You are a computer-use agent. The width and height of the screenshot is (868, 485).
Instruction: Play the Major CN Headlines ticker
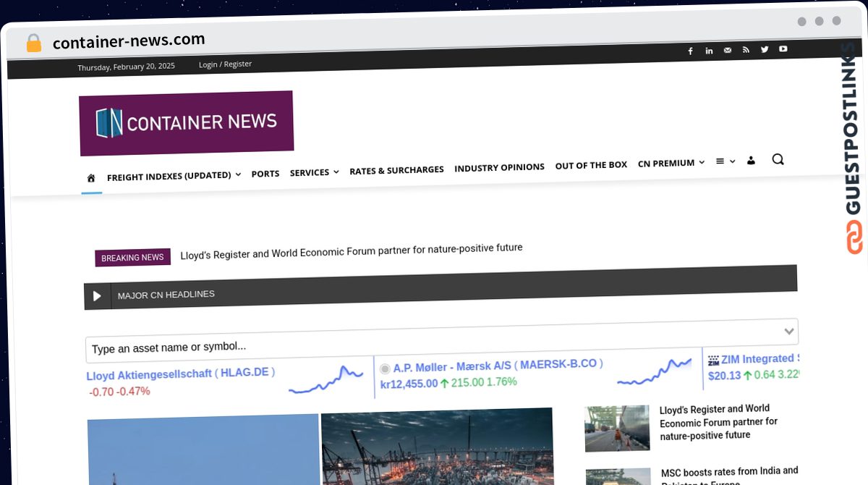[x=97, y=296]
